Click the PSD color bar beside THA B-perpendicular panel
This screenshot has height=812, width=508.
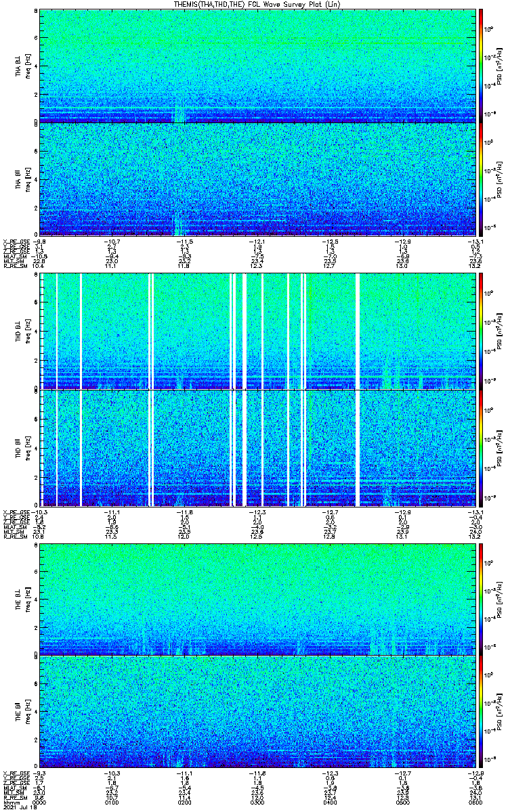(x=481, y=66)
